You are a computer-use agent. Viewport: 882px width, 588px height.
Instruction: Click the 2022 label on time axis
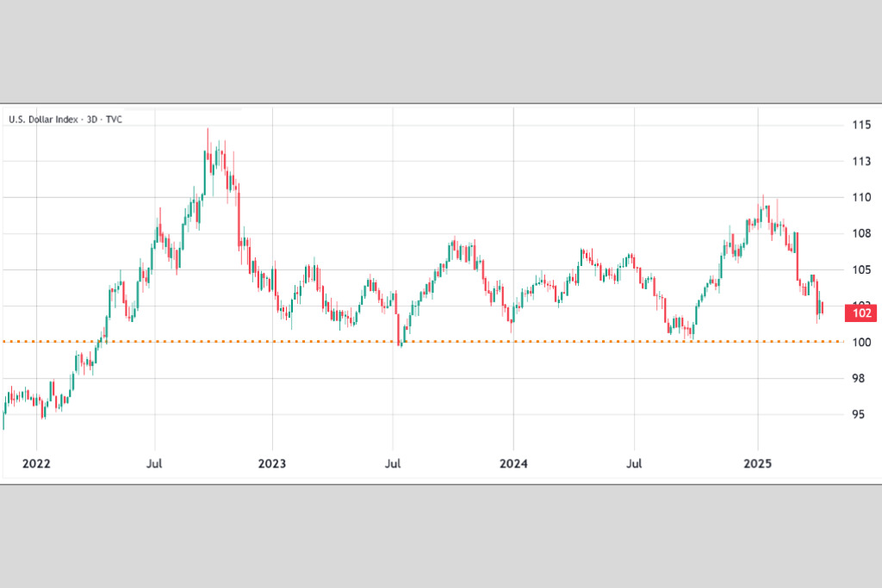36,464
